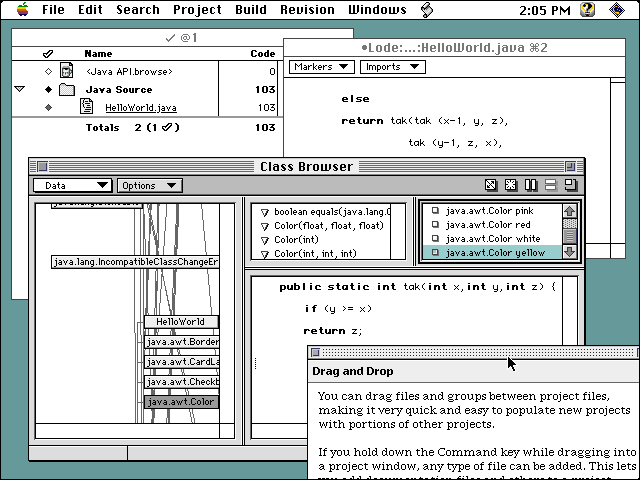Viewport: 640px width, 480px height.
Task: Open the Imports popup in editor window
Action: click(393, 67)
